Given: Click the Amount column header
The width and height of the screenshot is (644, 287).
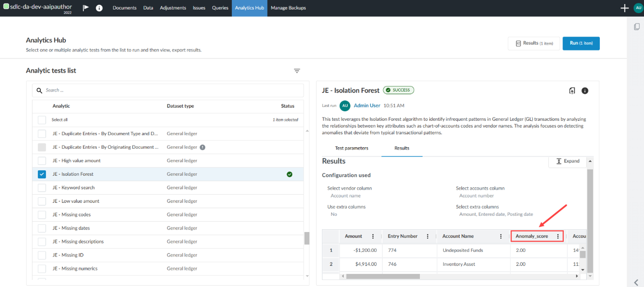Looking at the screenshot, I should [353, 236].
